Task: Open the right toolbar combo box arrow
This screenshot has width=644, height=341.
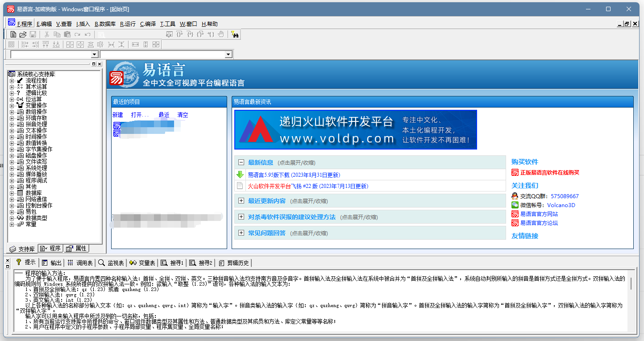Action: tap(229, 54)
